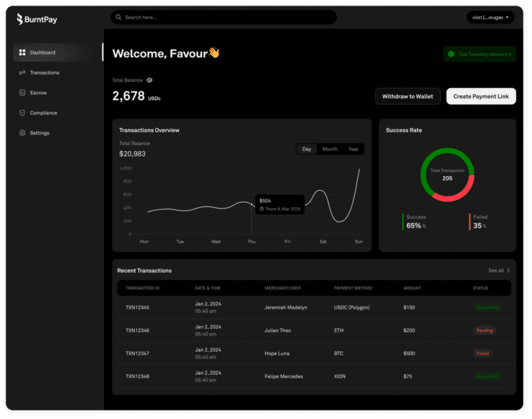Screen dimensions: 532x419
Task: Switch chart range to Day
Action: point(307,149)
